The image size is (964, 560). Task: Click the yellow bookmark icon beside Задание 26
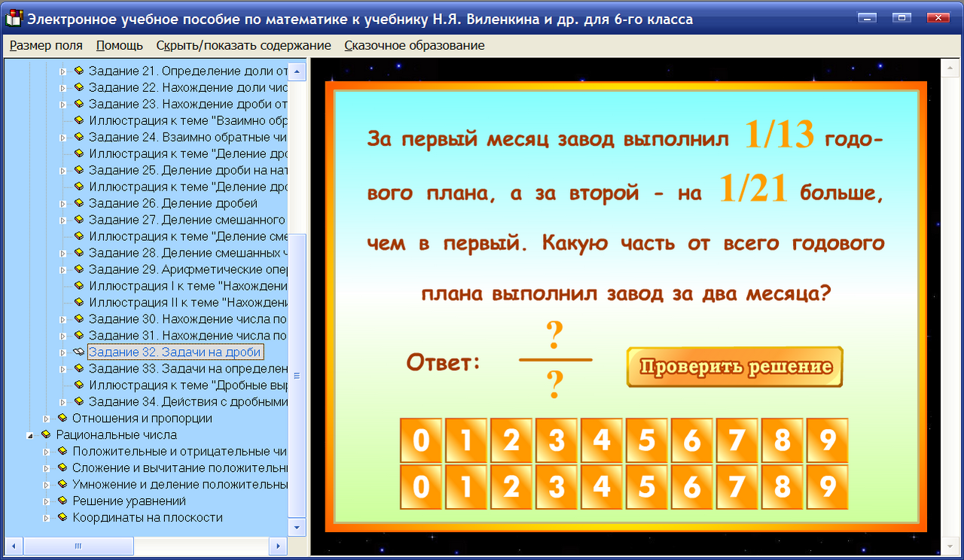[x=78, y=202]
